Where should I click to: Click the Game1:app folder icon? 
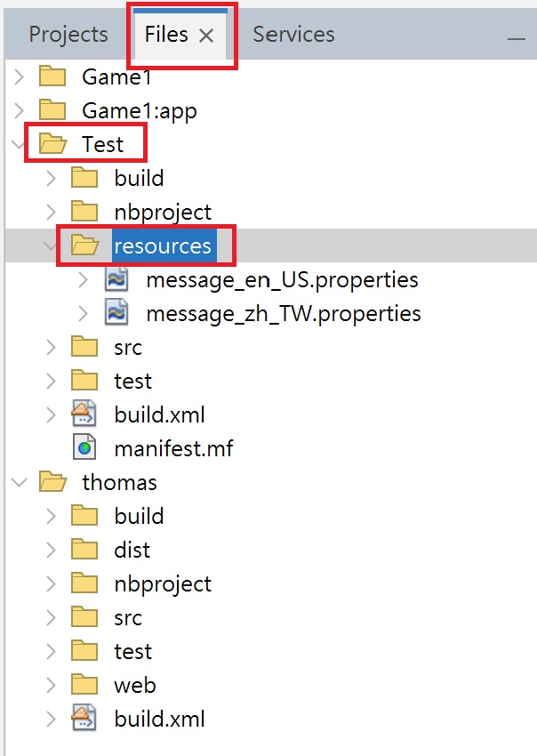52,111
